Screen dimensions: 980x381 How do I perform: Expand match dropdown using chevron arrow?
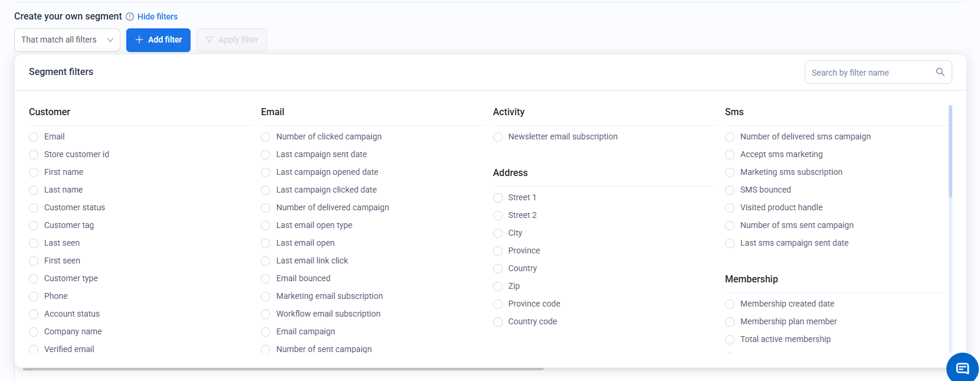pos(110,40)
